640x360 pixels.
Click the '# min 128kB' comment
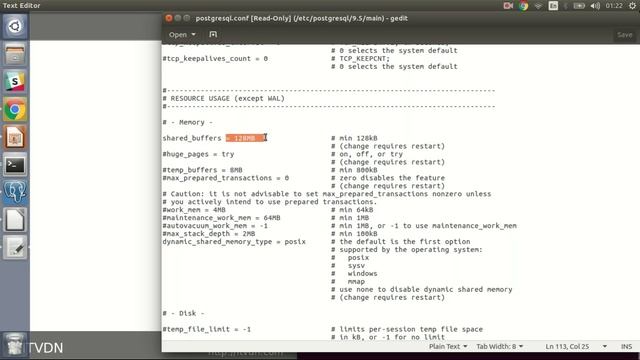[x=354, y=138]
